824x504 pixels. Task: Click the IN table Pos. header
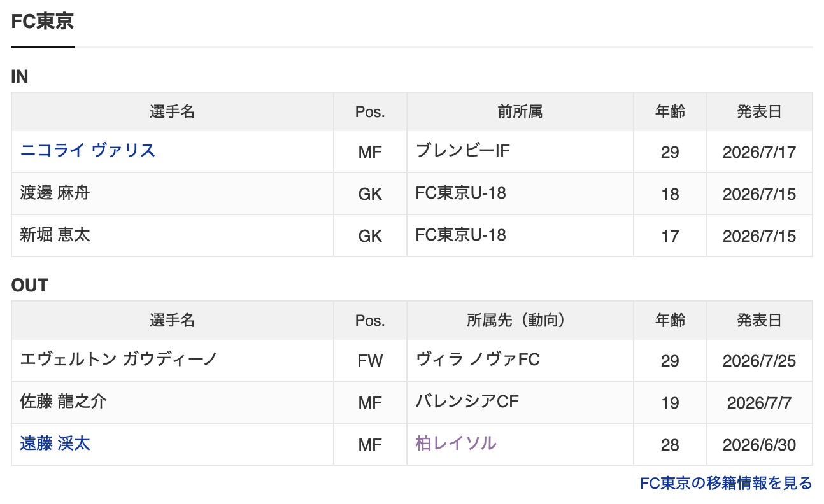tap(370, 112)
